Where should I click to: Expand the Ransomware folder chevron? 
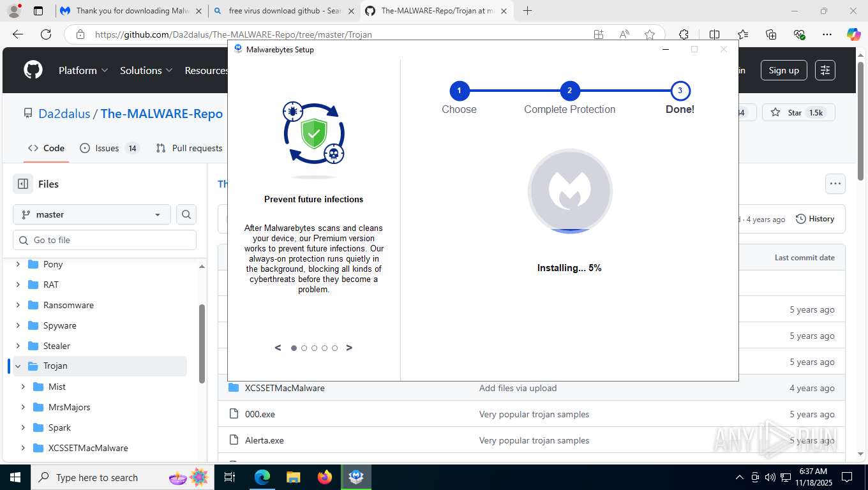[18, 305]
